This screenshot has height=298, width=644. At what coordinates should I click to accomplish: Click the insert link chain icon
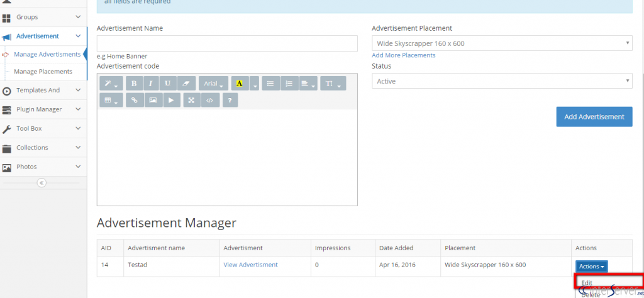pos(135,100)
